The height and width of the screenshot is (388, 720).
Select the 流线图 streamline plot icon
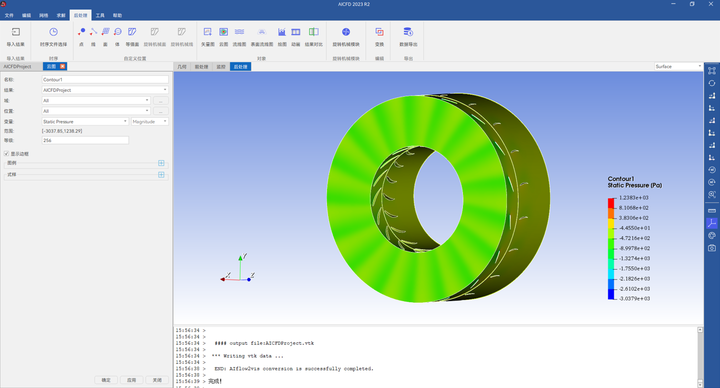tap(239, 32)
